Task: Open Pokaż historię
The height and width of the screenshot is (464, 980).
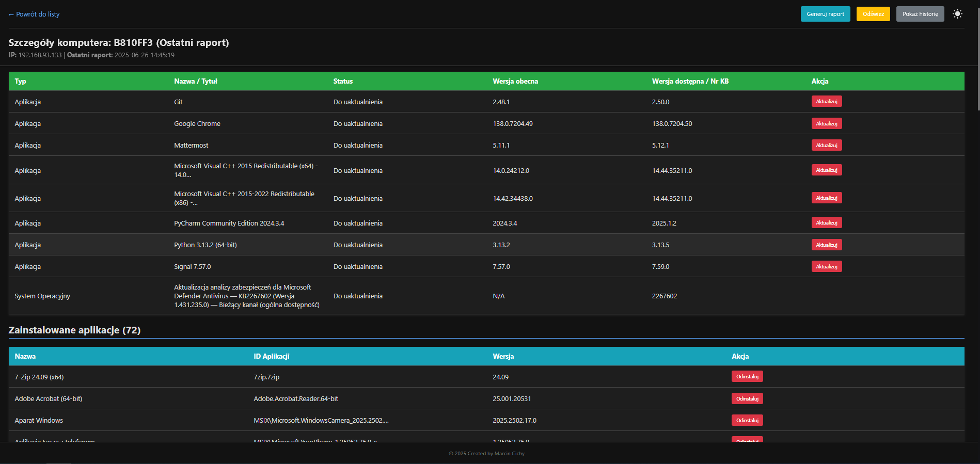Action: 920,14
